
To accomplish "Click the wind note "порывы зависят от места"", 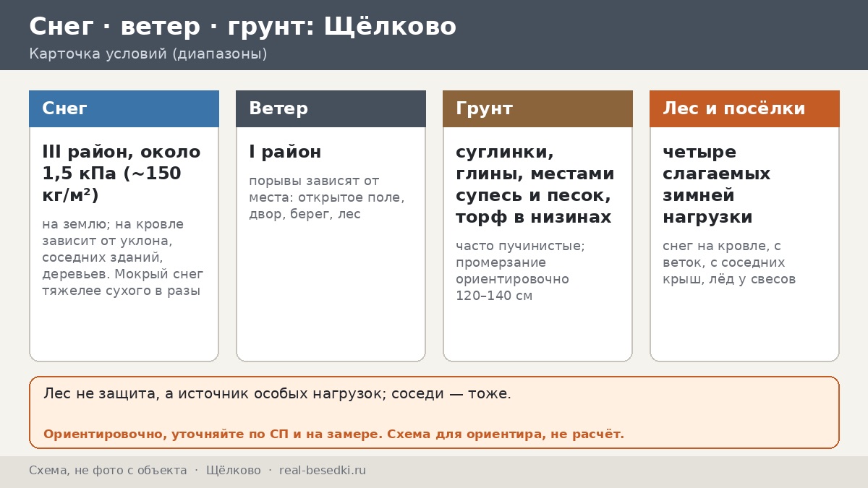I will (327, 197).
